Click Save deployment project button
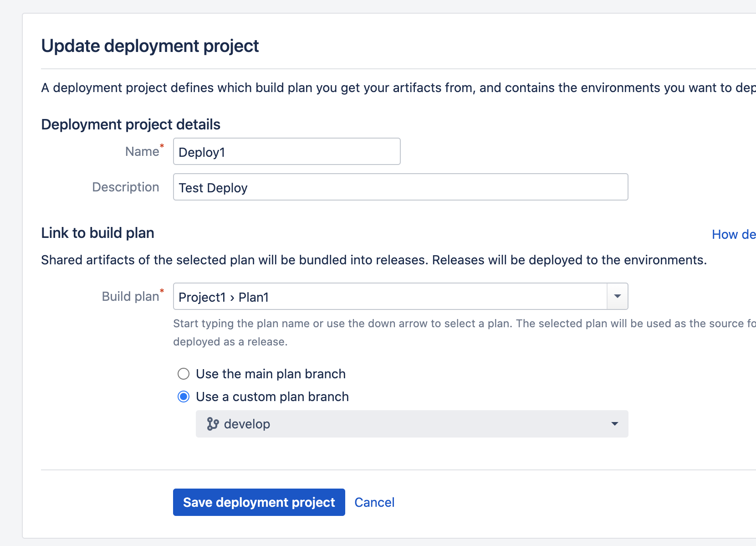The image size is (756, 546). click(259, 502)
